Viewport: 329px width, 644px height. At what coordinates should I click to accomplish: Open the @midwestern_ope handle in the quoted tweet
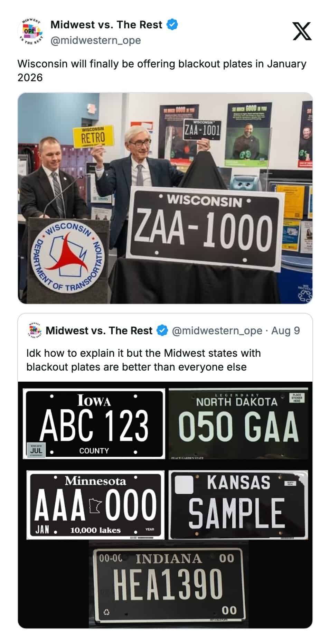click(x=217, y=330)
